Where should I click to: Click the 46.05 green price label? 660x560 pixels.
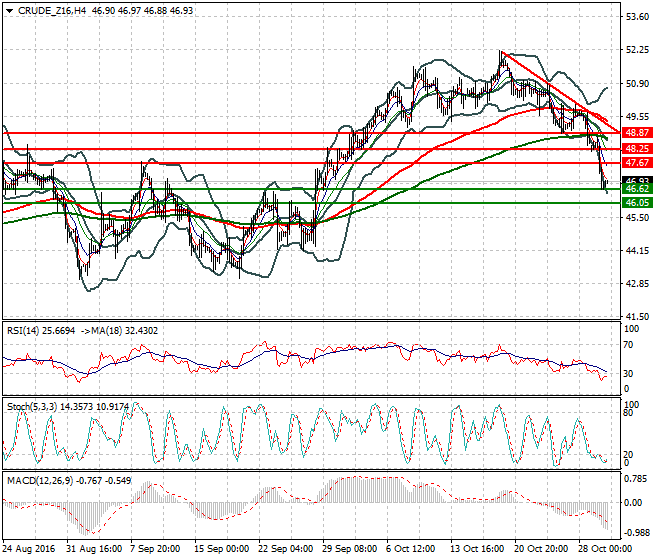(x=637, y=203)
